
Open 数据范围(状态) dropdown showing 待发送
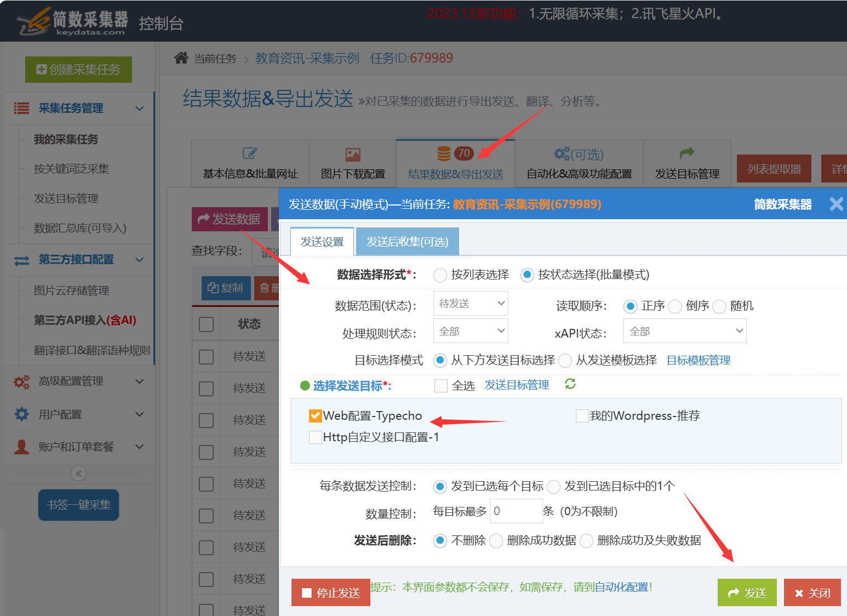471,303
